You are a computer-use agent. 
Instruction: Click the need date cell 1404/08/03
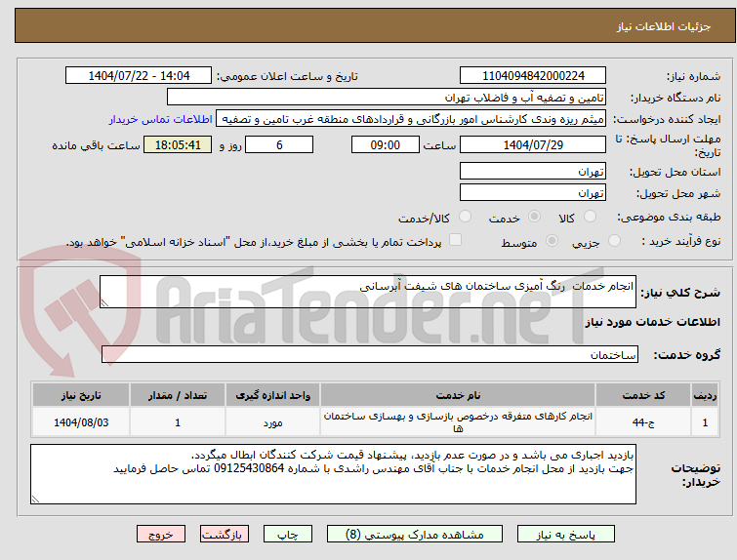point(81,422)
